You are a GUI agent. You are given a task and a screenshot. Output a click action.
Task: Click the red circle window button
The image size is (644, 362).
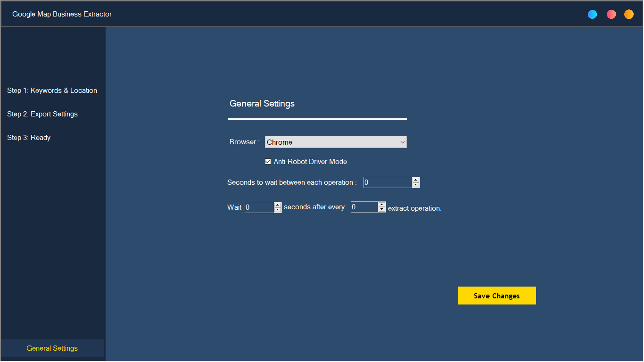tap(611, 14)
